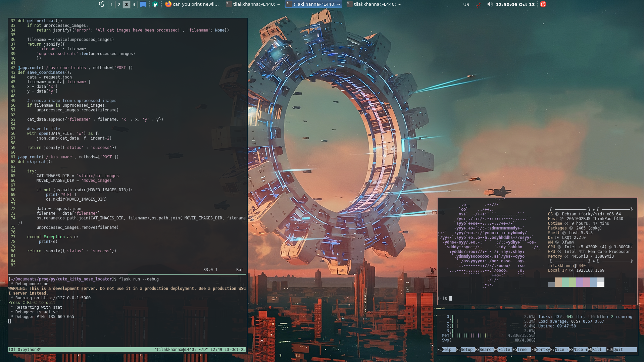The height and width of the screenshot is (362, 644).
Task: Open the LXQt main menu bird icon
Action: [x=101, y=4]
